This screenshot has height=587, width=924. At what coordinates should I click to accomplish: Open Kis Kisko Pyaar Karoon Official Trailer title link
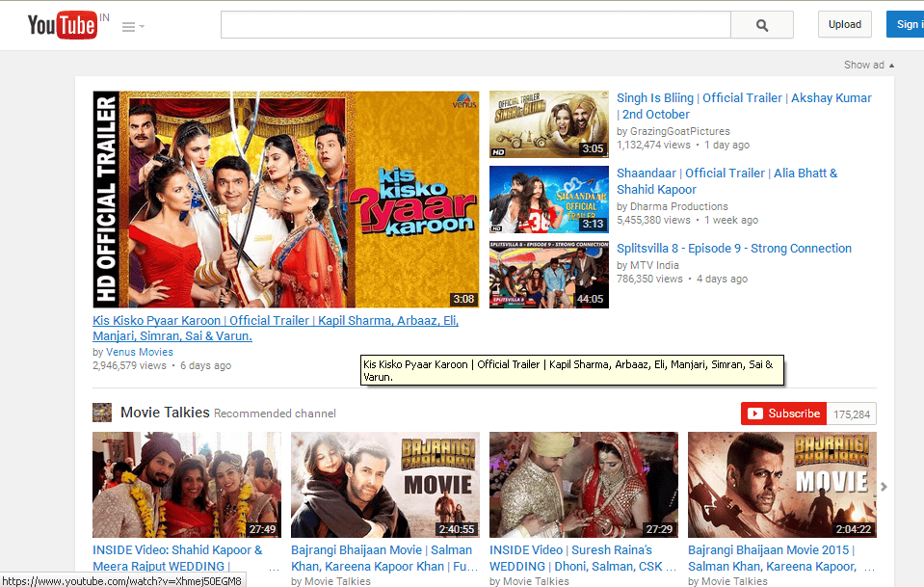tap(276, 329)
